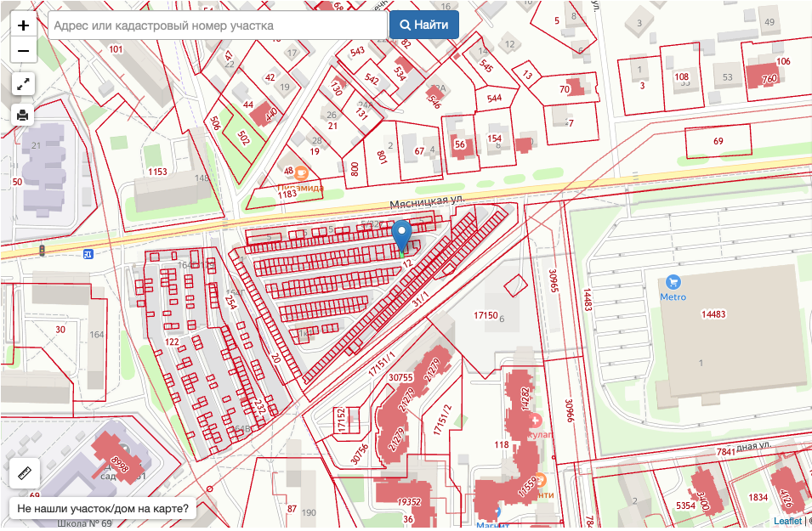Select parcel 14483 on Metro building
The height and width of the screenshot is (531, 812).
[713, 314]
